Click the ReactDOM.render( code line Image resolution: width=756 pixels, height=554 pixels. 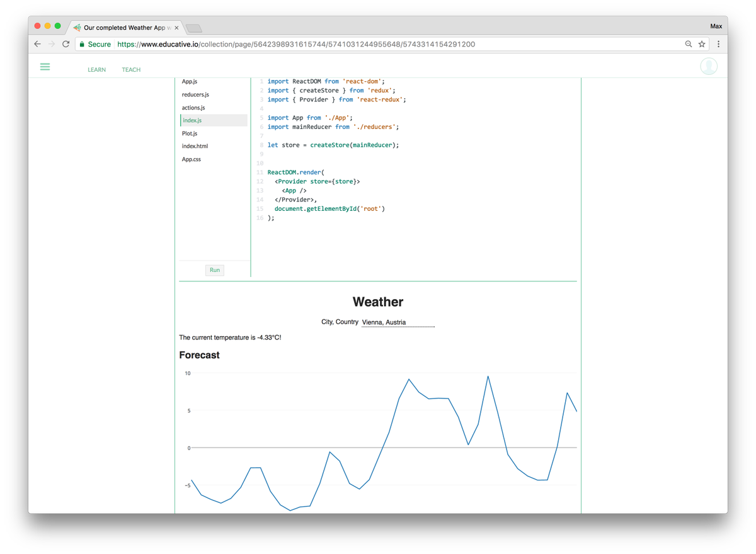(295, 172)
